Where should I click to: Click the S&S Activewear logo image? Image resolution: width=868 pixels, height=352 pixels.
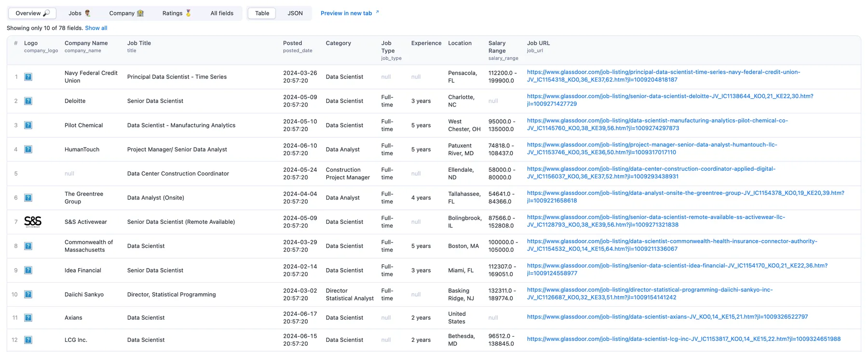pyautogui.click(x=33, y=222)
